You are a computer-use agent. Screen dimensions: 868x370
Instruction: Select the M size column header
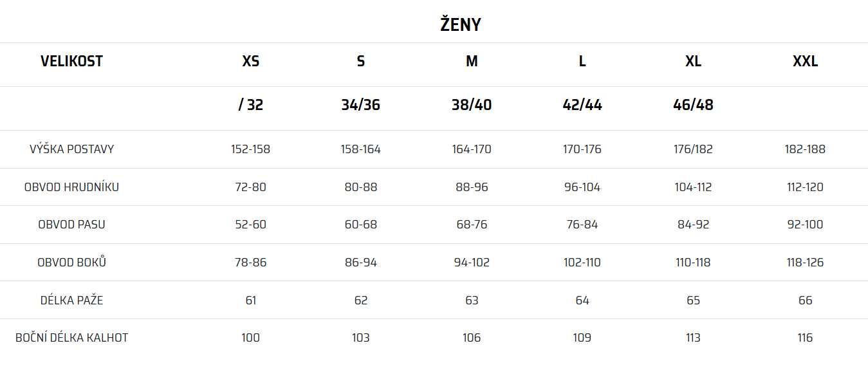pos(472,62)
